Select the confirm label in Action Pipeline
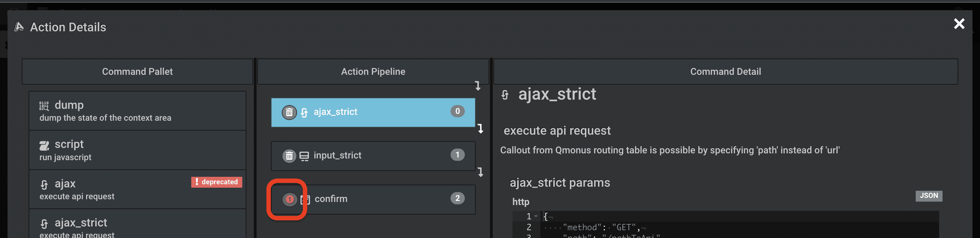Image resolution: width=980 pixels, height=238 pixels. 331,199
